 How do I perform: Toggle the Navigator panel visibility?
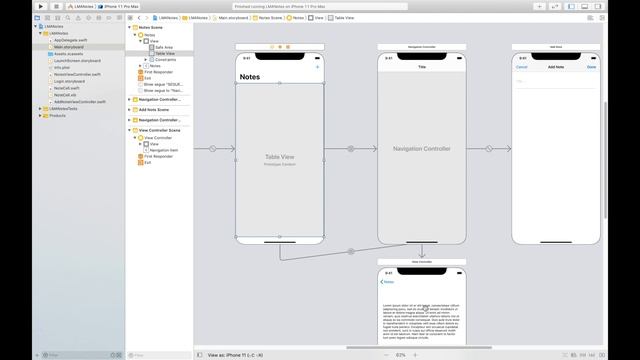click(x=571, y=7)
